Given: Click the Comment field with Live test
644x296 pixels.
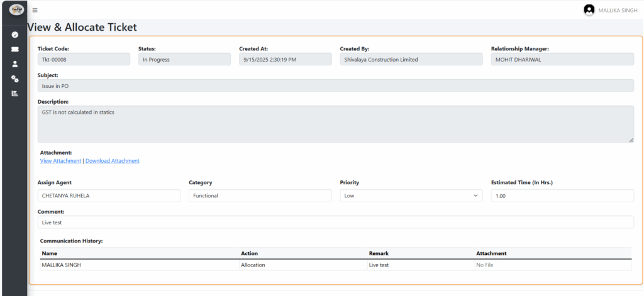Looking at the screenshot, I should pyautogui.click(x=335, y=222).
